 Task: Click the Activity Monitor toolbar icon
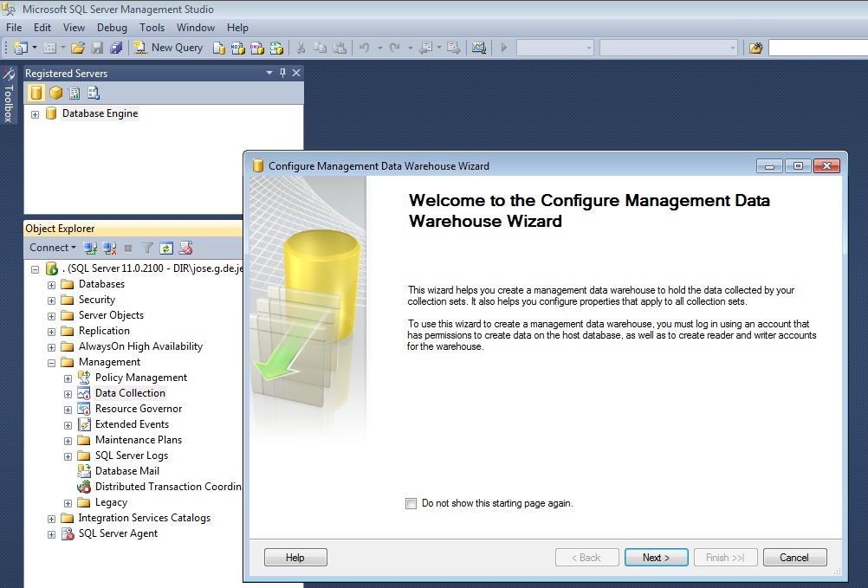[479, 48]
